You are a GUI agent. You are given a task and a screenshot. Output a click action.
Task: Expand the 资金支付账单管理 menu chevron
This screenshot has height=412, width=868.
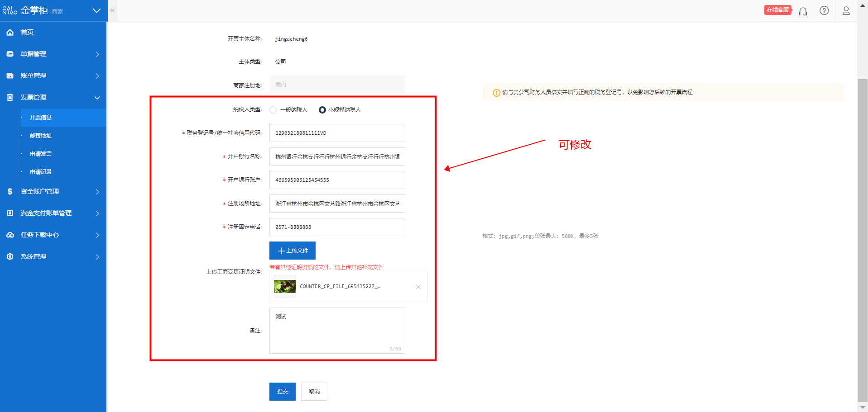tap(97, 213)
